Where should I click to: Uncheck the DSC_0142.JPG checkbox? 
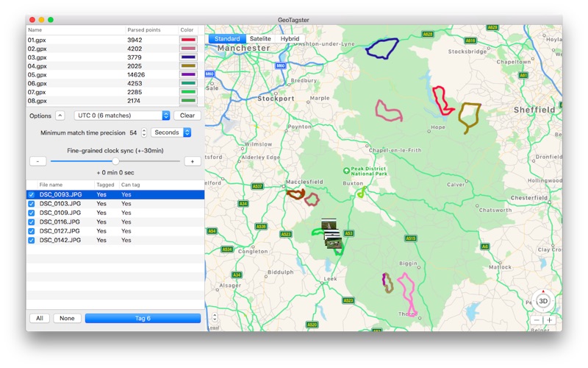pos(32,241)
